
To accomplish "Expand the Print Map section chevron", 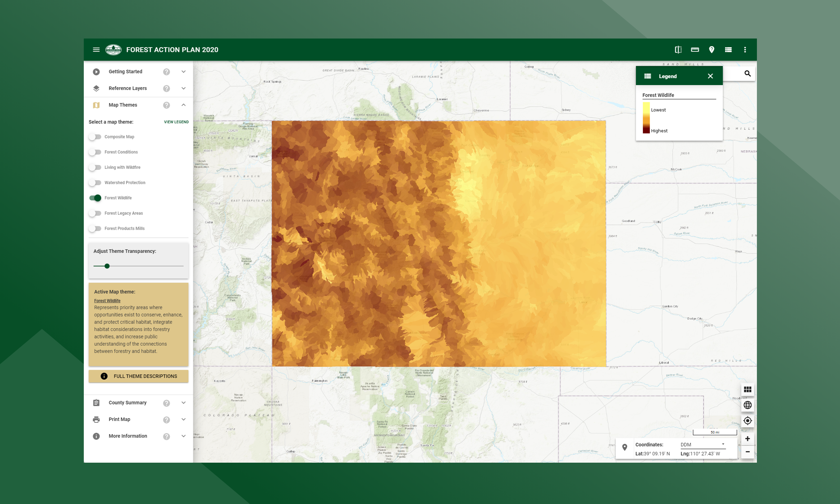I will [x=183, y=419].
